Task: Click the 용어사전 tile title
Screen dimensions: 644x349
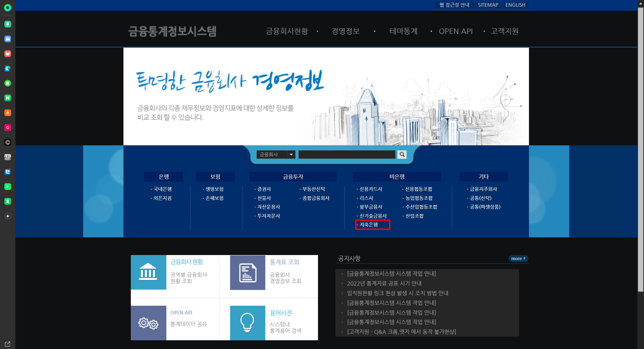Action: pos(281,313)
